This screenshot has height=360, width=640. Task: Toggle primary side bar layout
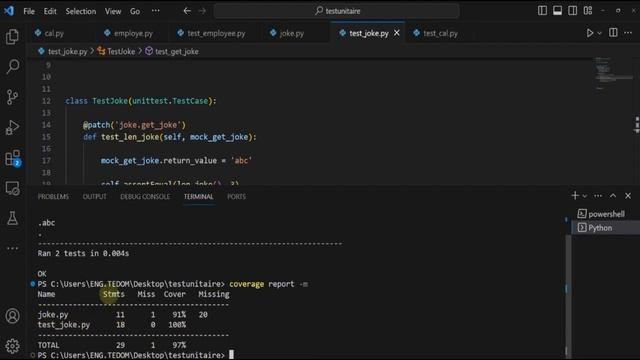542,11
